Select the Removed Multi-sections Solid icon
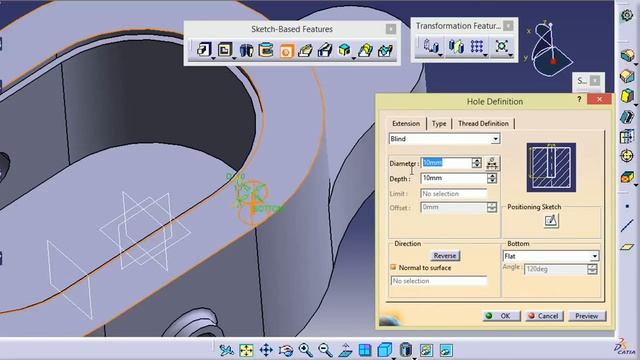Image resolution: width=640 pixels, height=360 pixels. click(x=385, y=51)
